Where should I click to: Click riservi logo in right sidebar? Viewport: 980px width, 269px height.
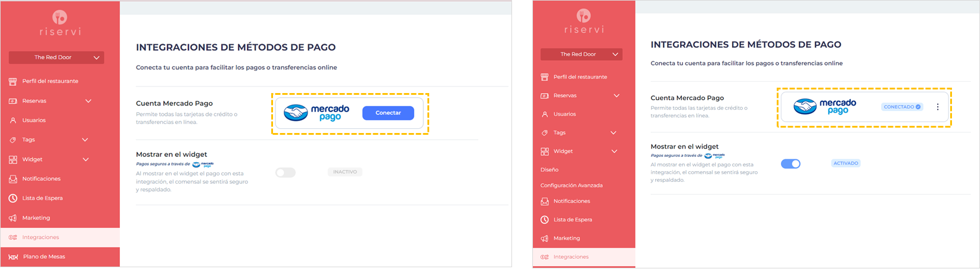tap(584, 22)
